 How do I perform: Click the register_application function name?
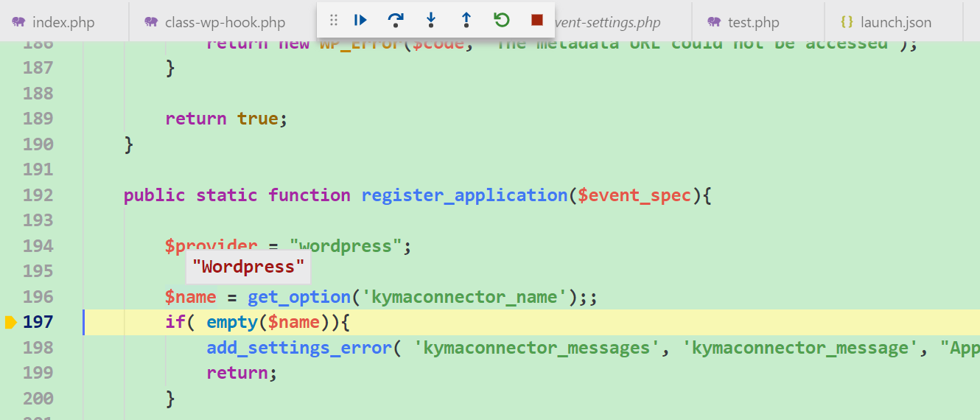click(464, 195)
